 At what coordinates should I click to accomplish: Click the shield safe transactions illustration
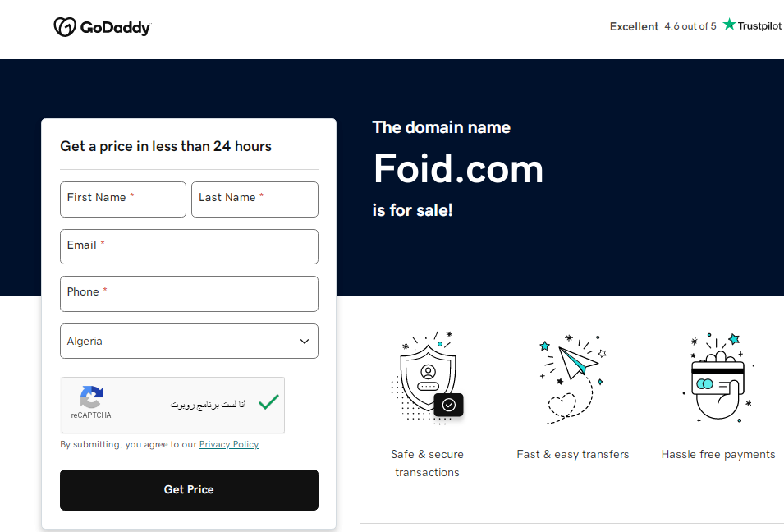428,378
